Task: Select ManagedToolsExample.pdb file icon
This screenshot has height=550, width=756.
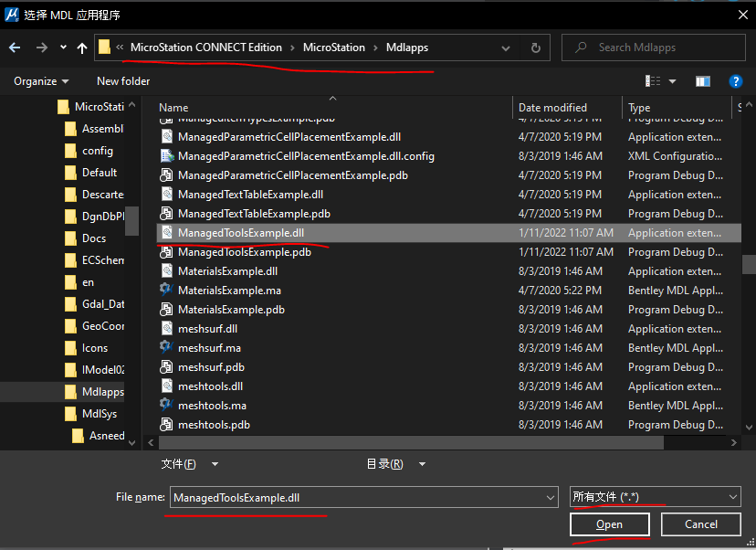Action: (x=166, y=252)
